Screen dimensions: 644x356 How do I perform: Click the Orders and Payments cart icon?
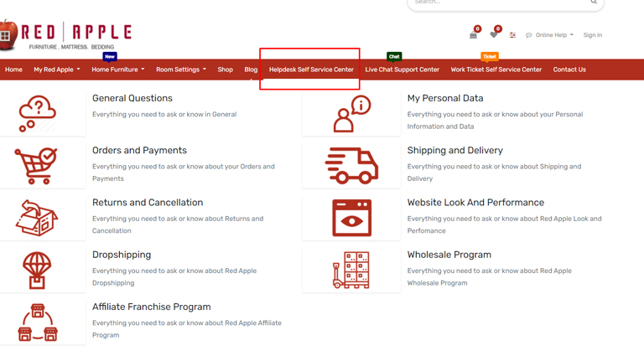tap(37, 165)
